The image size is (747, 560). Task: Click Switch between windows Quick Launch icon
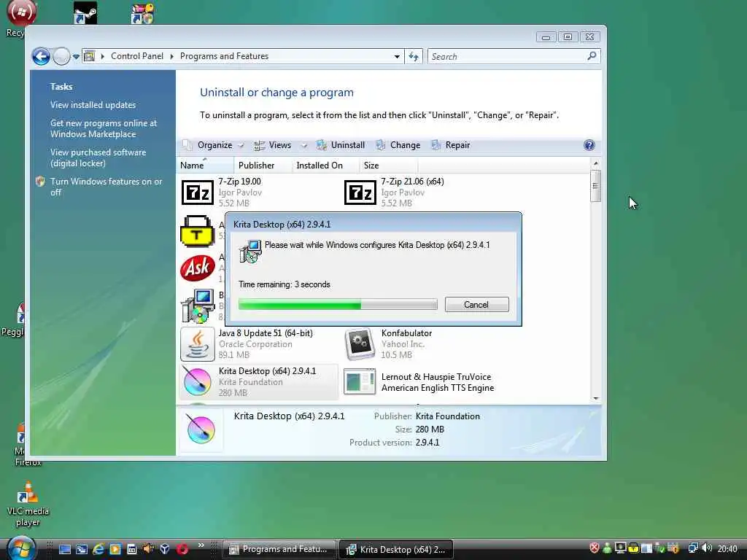point(82,550)
